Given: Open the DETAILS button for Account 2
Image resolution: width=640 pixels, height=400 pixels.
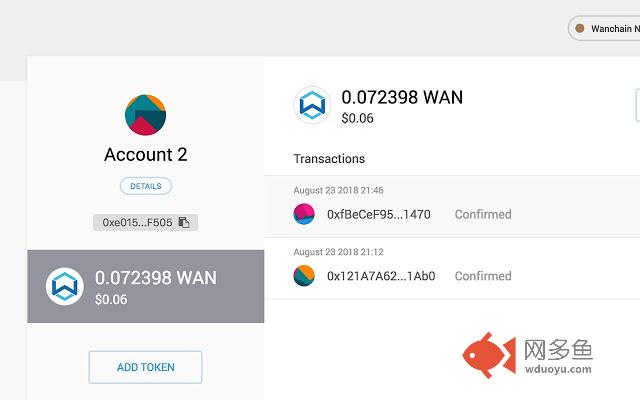Looking at the screenshot, I should [x=146, y=186].
